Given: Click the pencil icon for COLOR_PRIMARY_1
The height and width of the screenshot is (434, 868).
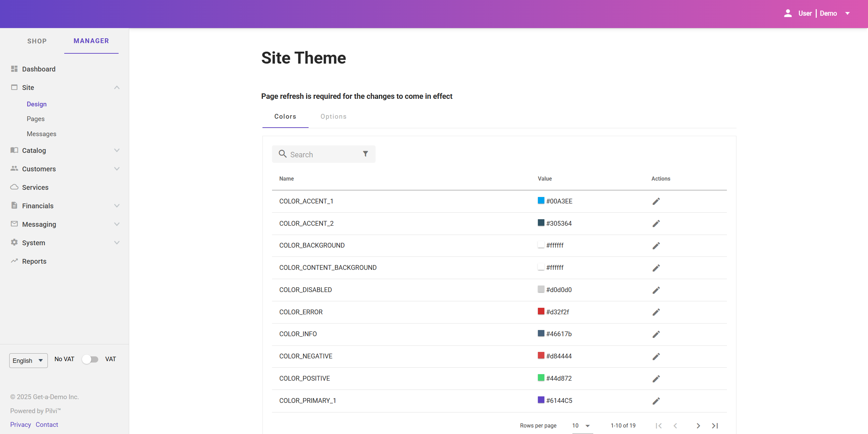Looking at the screenshot, I should pyautogui.click(x=656, y=400).
